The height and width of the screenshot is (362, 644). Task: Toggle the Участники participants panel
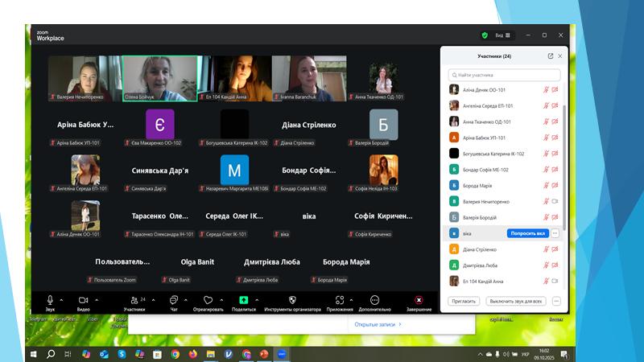(133, 300)
